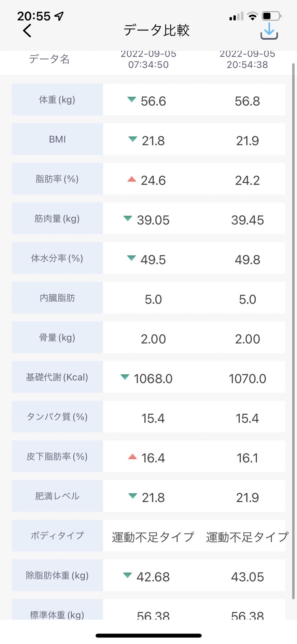Viewport: 297px width, 644px height.
Task: Tap the red up arrow beside 24.6
Action: [x=131, y=179]
